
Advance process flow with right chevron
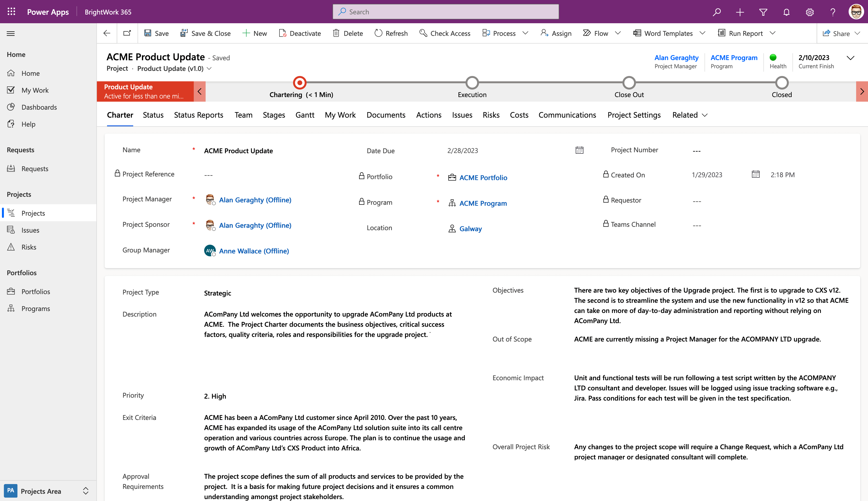pos(862,91)
